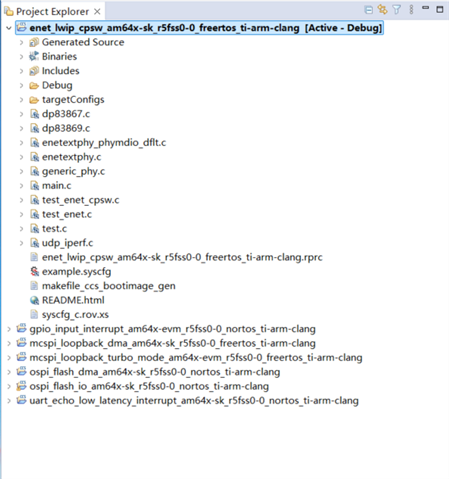Image resolution: width=449 pixels, height=479 pixels.
Task: Select the ospi_flash_io project name
Action: pyautogui.click(x=149, y=386)
